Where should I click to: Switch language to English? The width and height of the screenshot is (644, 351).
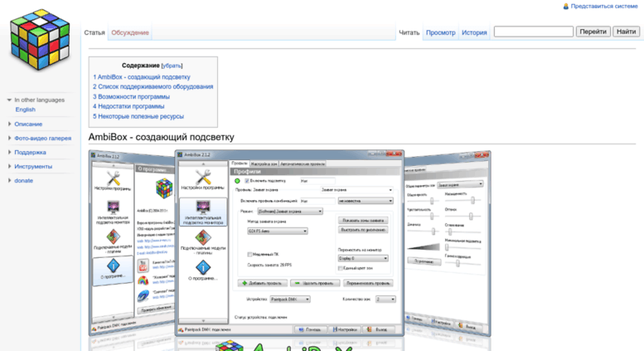(26, 110)
